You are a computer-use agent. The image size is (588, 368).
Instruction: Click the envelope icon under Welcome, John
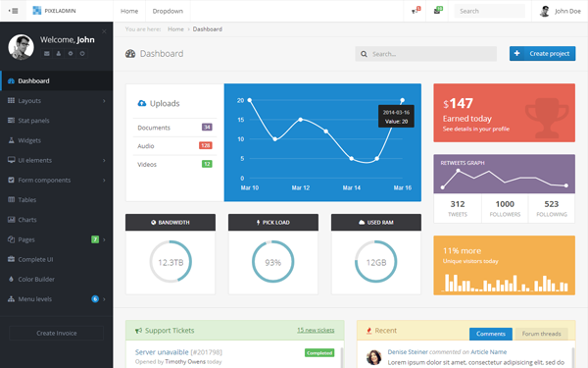[x=47, y=54]
